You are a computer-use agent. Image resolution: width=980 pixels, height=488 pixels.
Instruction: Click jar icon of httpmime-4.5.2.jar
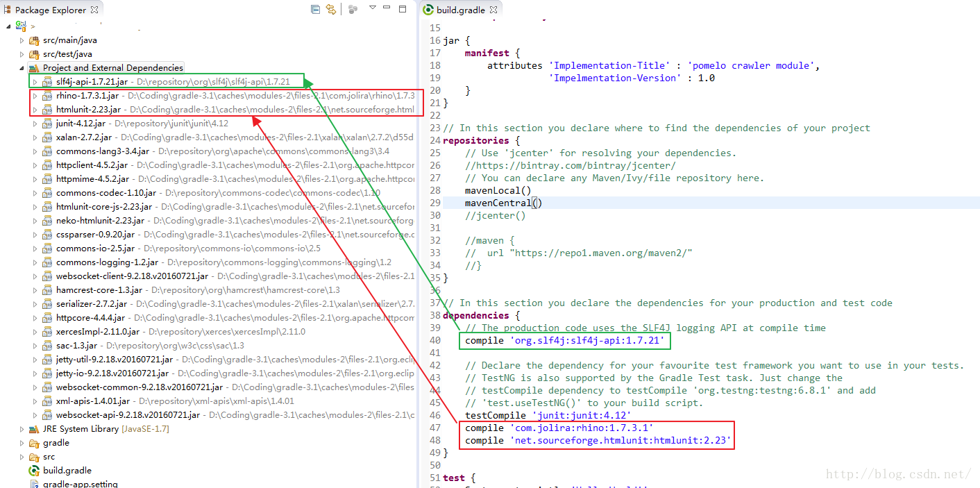(47, 179)
